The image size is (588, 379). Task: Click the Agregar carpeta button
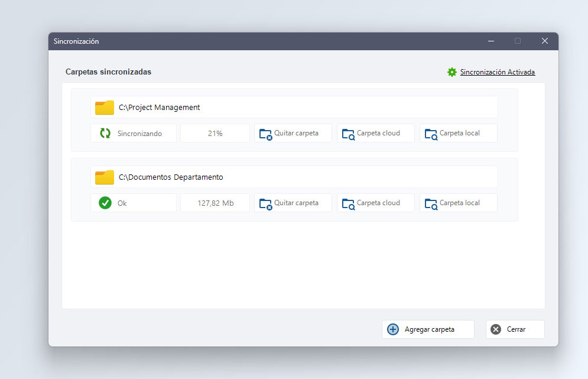coord(428,329)
